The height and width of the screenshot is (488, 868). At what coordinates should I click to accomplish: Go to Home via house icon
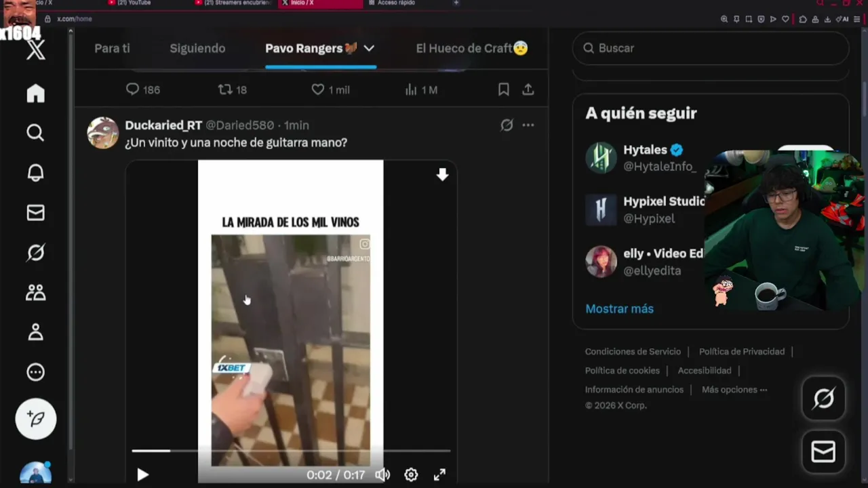click(x=35, y=94)
